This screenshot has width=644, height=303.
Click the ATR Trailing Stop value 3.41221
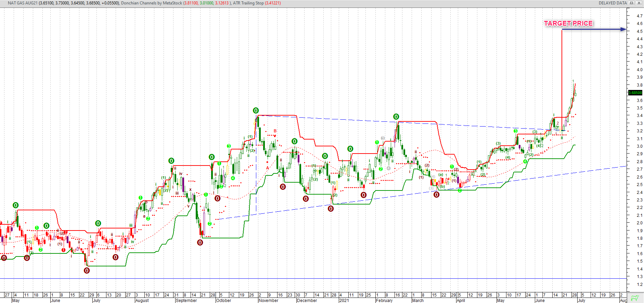273,3
